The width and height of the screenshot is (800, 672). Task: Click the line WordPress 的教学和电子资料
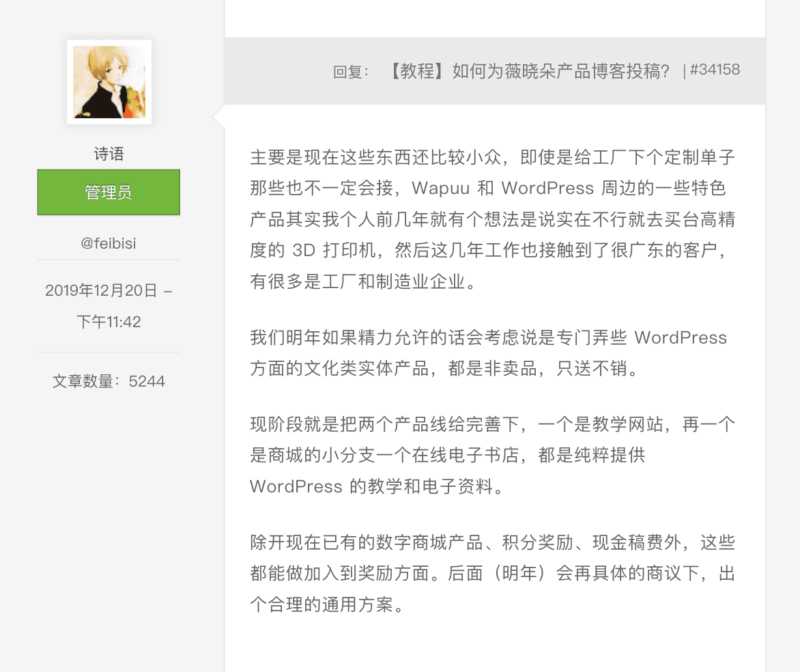pos(377,486)
